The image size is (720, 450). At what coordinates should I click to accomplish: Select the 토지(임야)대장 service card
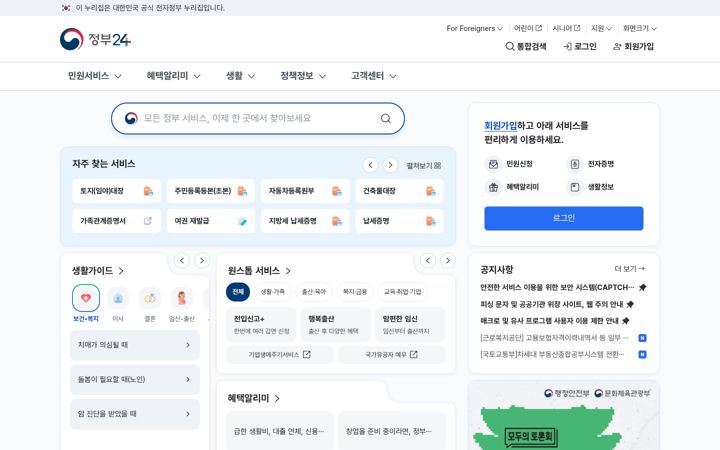[x=117, y=191]
